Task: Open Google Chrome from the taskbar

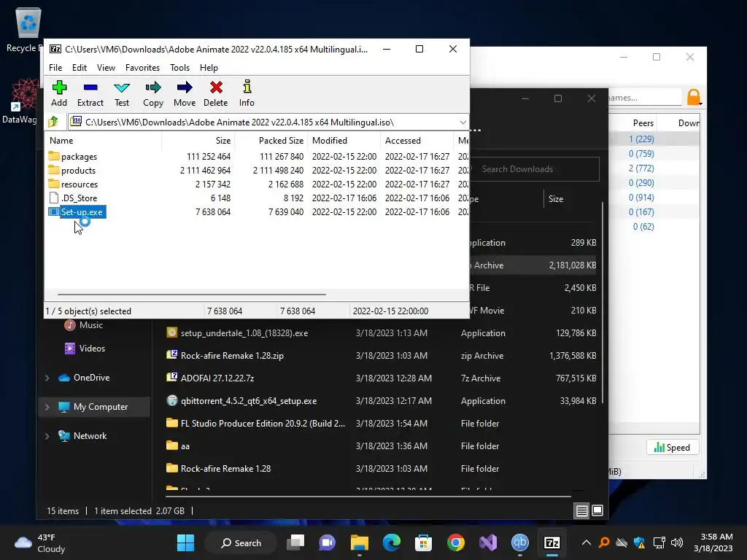Action: tap(455, 542)
